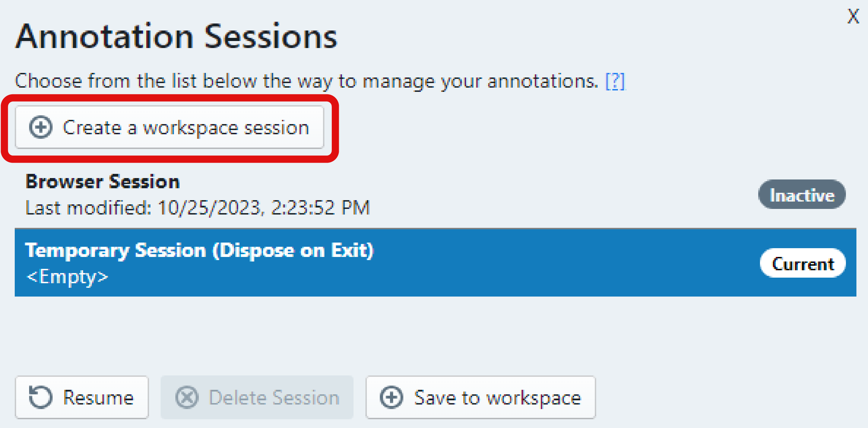Close the Annotation Sessions dialog with X

point(853,16)
